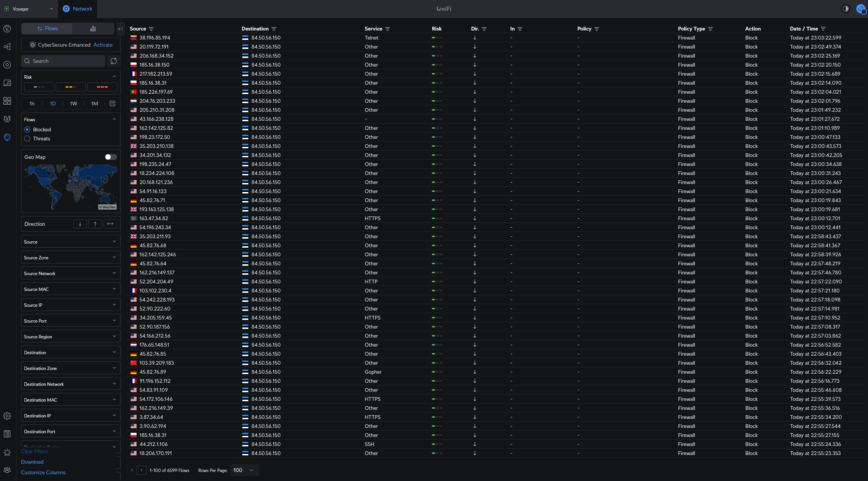This screenshot has height=481, width=868.
Task: Click the Customize Columns link
Action: point(43,472)
